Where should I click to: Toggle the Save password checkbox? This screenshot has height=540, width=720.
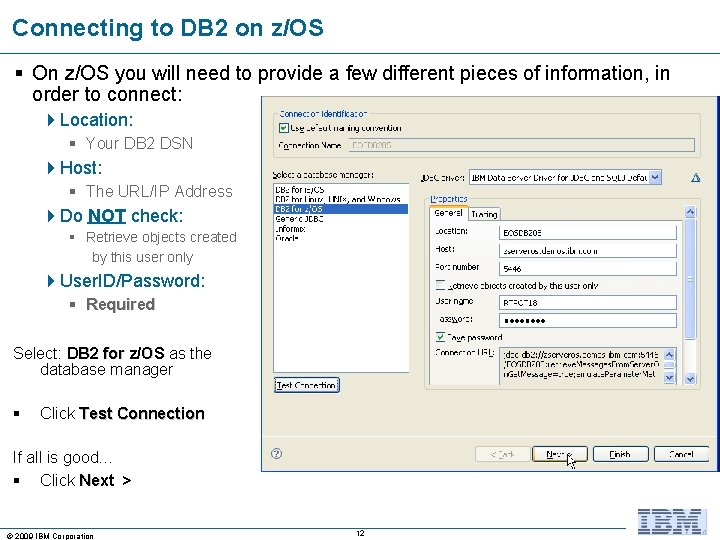440,337
